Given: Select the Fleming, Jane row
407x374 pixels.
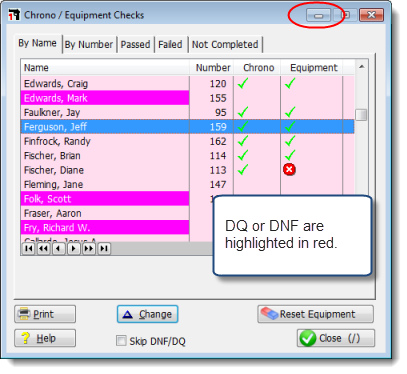Looking at the screenshot, I should (x=187, y=184).
